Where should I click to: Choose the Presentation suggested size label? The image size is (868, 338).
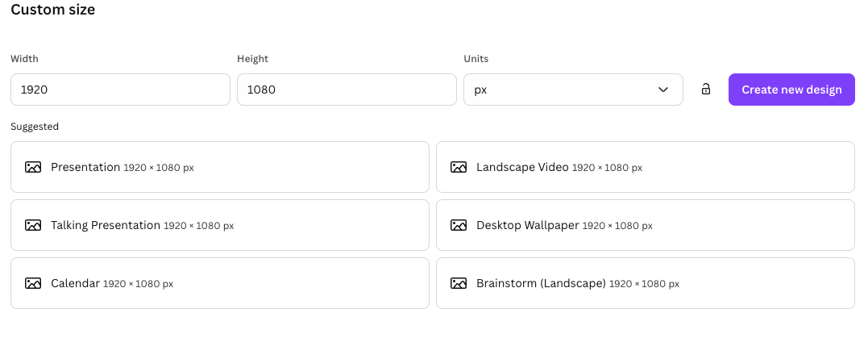(x=85, y=168)
